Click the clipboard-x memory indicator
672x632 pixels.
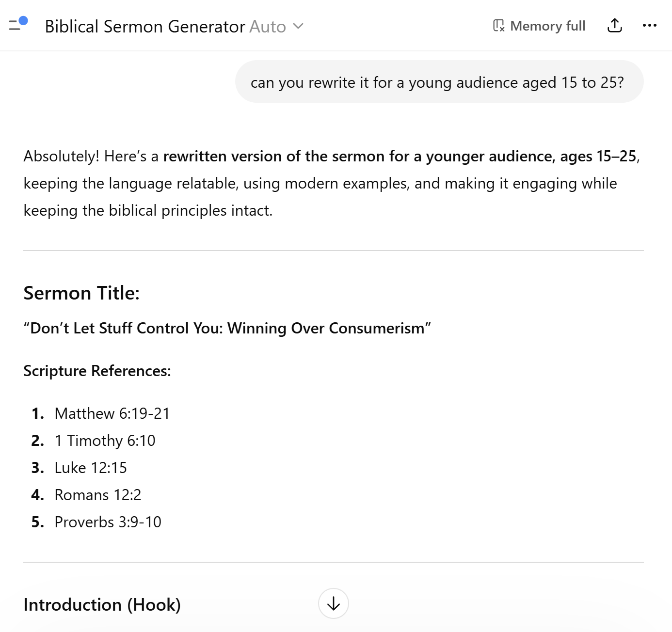[497, 26]
